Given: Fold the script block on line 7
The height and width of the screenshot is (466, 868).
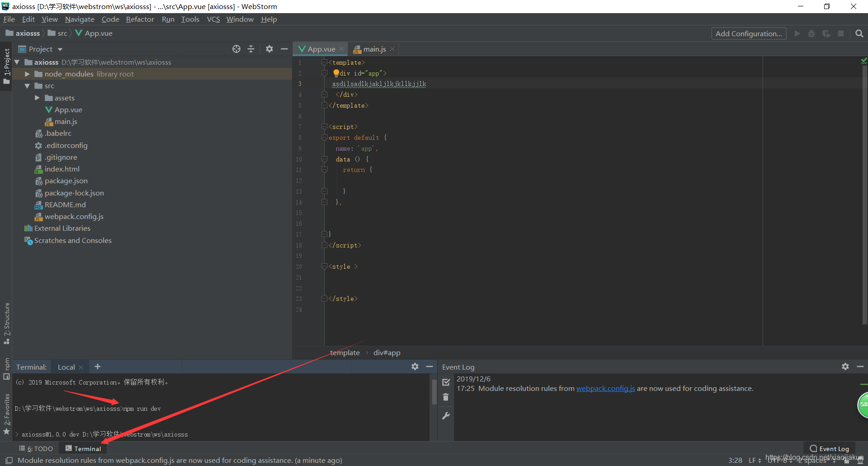Looking at the screenshot, I should pos(324,127).
